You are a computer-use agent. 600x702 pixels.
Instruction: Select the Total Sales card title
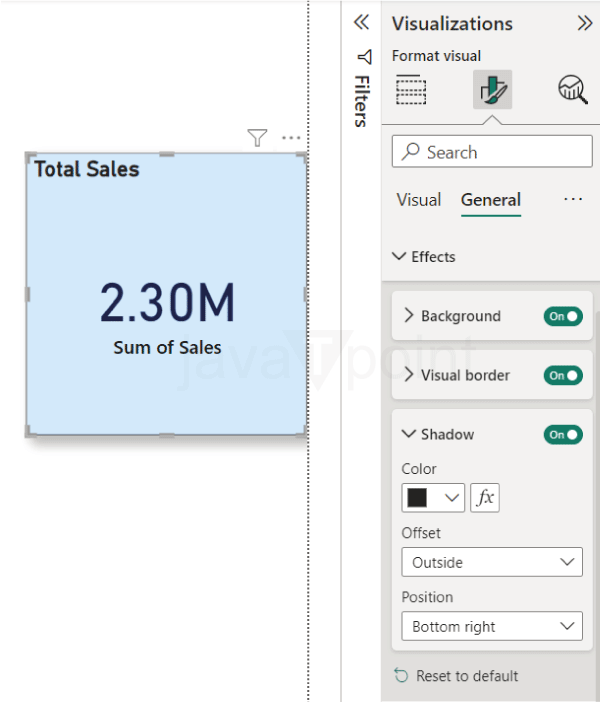tap(87, 169)
